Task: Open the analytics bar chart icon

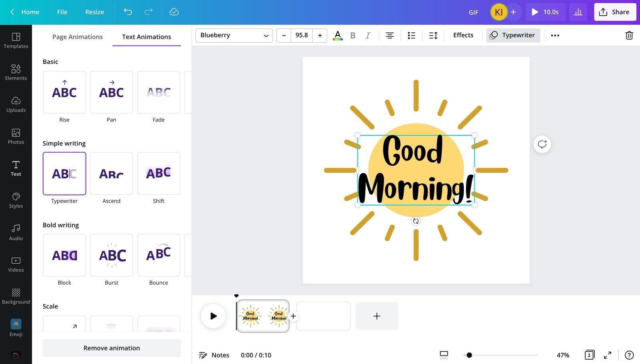Action: (578, 12)
